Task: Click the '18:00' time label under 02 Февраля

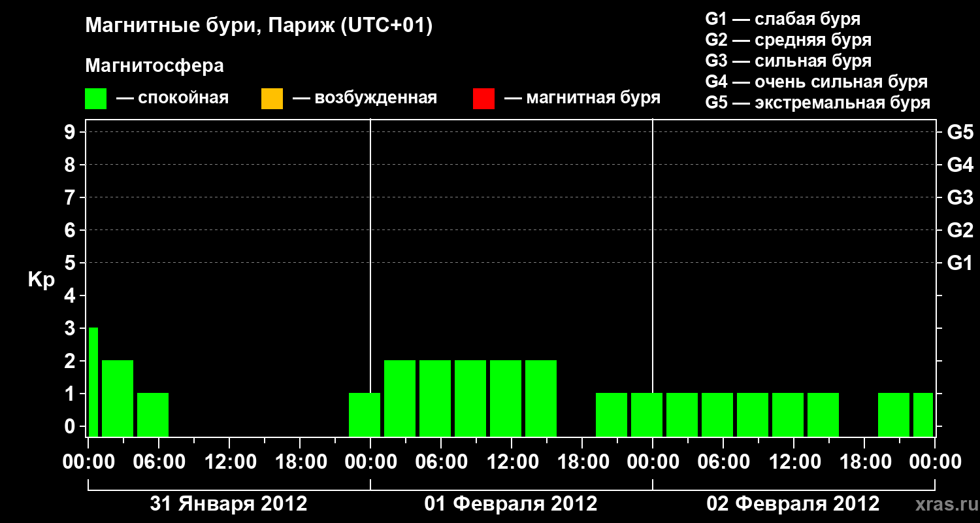Action: [x=864, y=462]
